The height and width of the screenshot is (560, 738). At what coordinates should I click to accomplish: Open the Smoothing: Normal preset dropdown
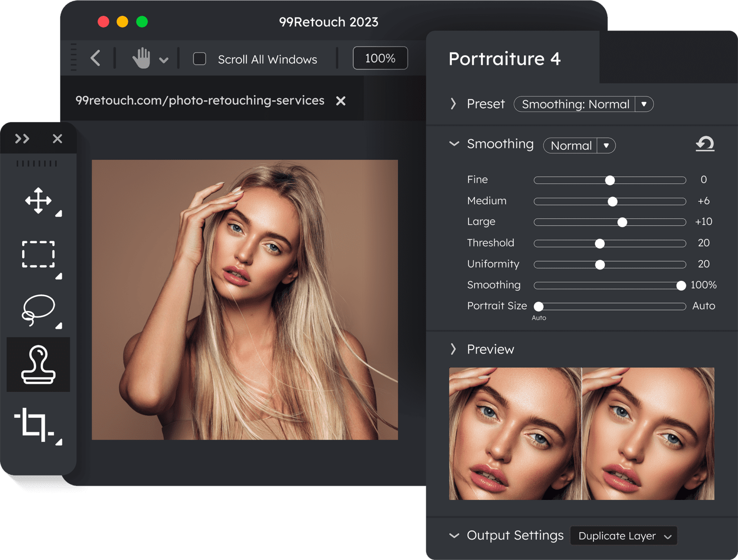[x=583, y=104]
